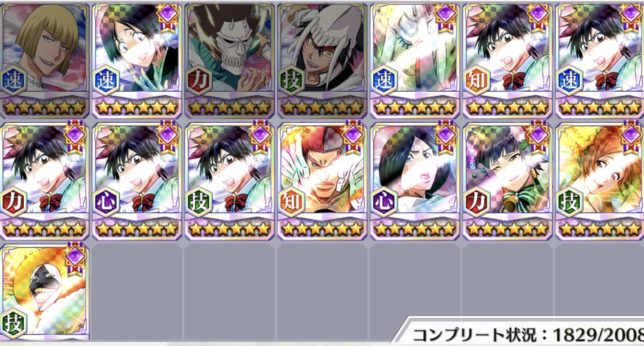Open the orange-haired girl 技 card

coord(600,181)
